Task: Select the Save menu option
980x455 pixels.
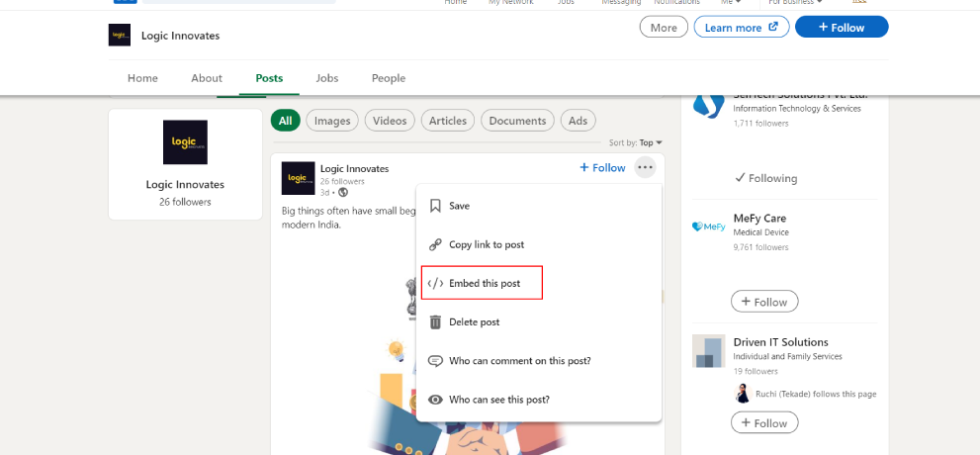Action: pos(539,206)
